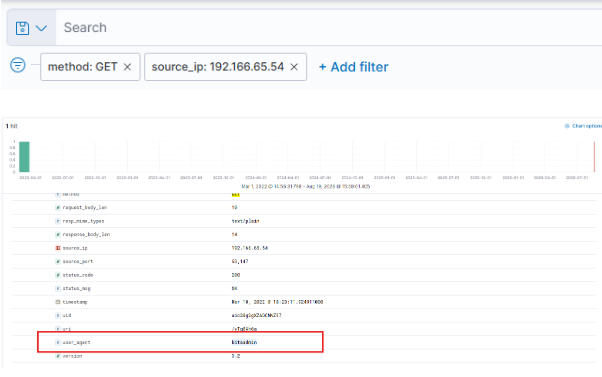Screen dimensions: 602x377
Task: Select the version field icon
Action: pos(58,356)
